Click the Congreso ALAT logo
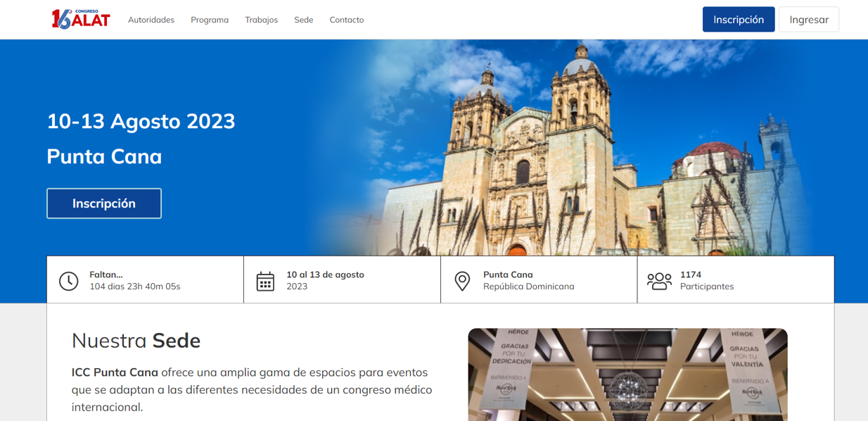Image resolution: width=868 pixels, height=421 pixels. click(81, 19)
